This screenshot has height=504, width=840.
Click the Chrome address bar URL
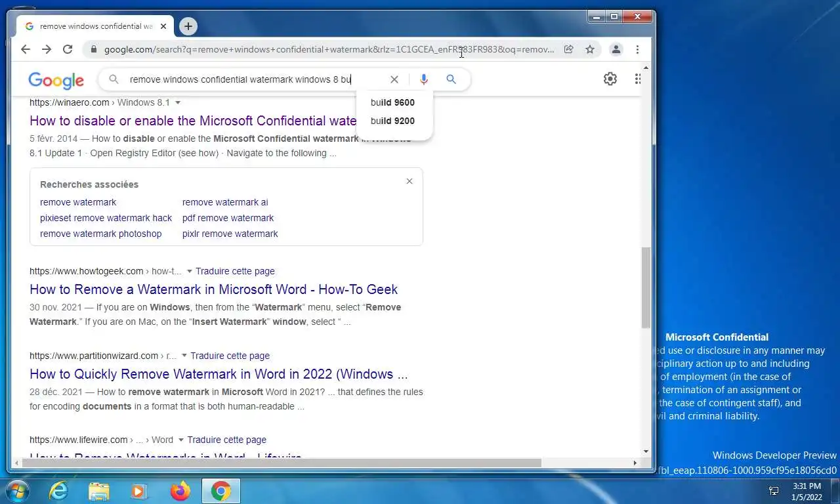point(329,49)
